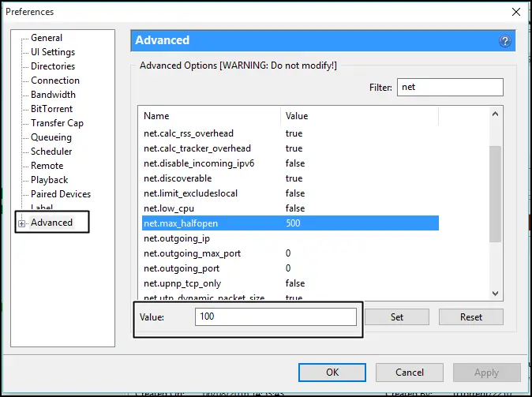This screenshot has width=532, height=397.
Task: Select the highlighted net.max_halfopen row
Action: pos(290,223)
